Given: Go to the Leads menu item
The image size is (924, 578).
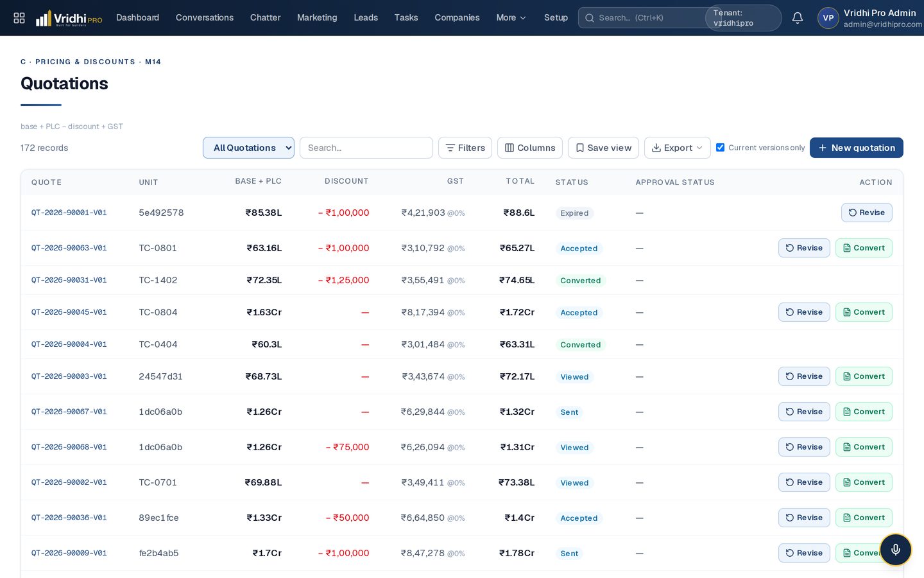Looking at the screenshot, I should click(x=366, y=18).
